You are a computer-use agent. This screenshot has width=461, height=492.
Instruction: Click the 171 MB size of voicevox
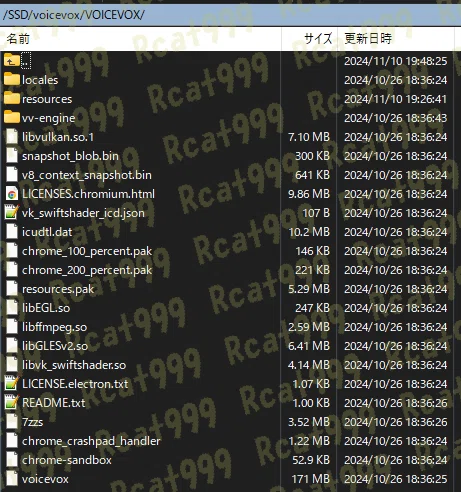pos(310,479)
